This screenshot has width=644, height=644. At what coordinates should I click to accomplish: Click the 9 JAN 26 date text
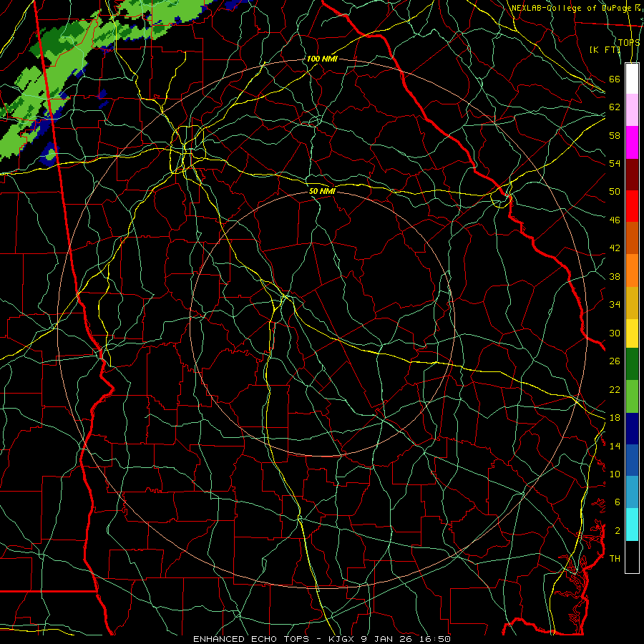click(388, 639)
